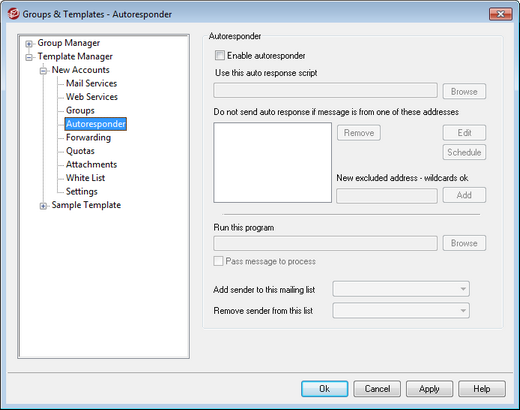This screenshot has height=410, width=520.
Task: Expand the Group Manager tree node
Action: pos(29,44)
